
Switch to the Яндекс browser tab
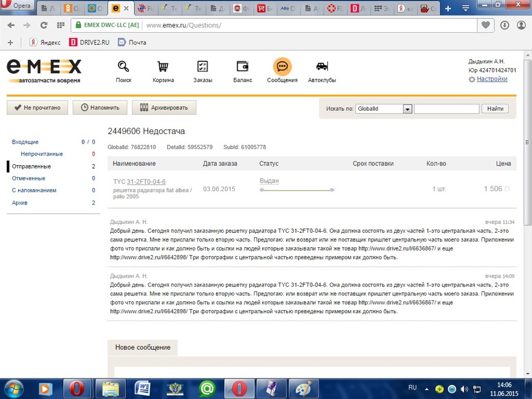click(x=406, y=8)
